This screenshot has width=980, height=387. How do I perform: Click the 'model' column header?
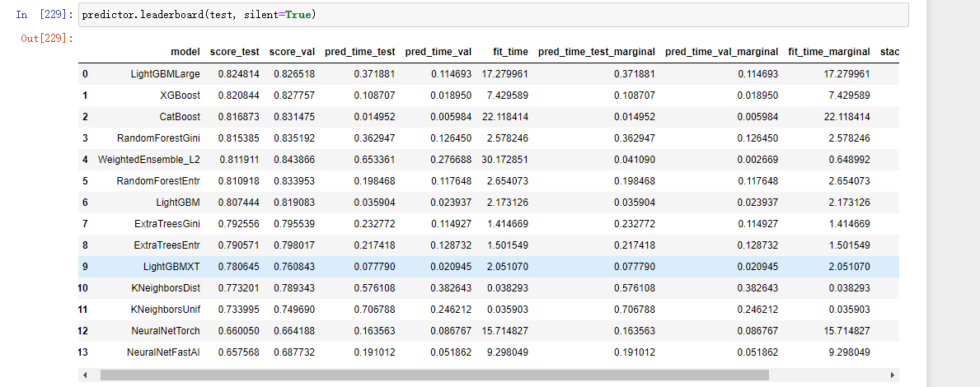pos(185,52)
